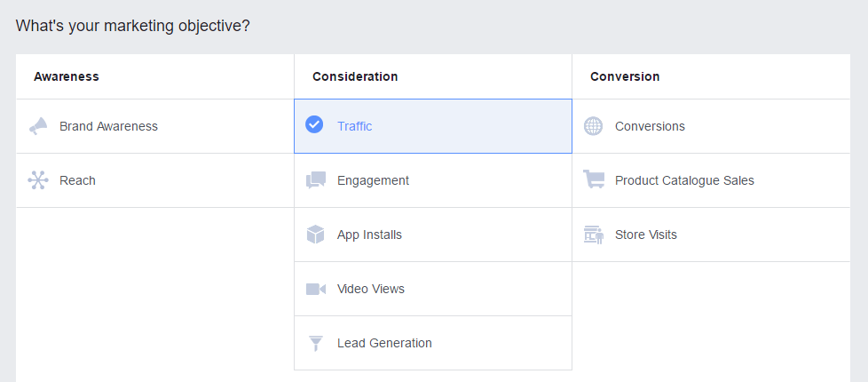This screenshot has height=382, width=868.
Task: Click the Store Visits storefront icon
Action: (594, 235)
